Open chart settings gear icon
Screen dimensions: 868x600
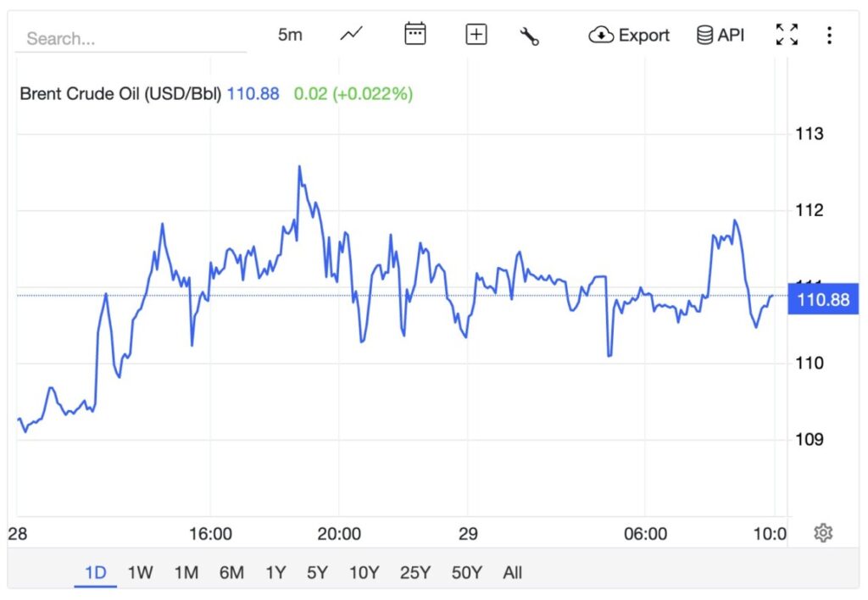pyautogui.click(x=822, y=533)
